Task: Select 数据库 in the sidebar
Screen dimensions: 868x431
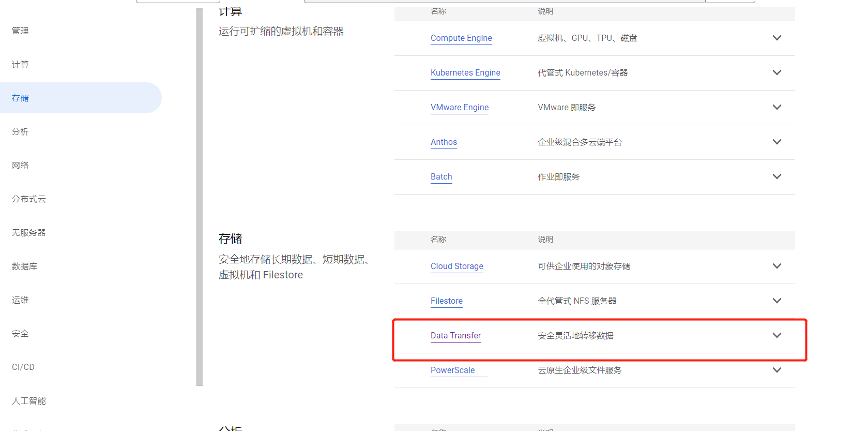Action: click(24, 266)
